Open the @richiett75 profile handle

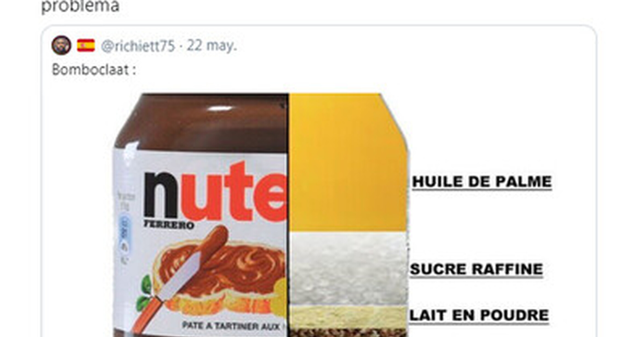point(138,46)
